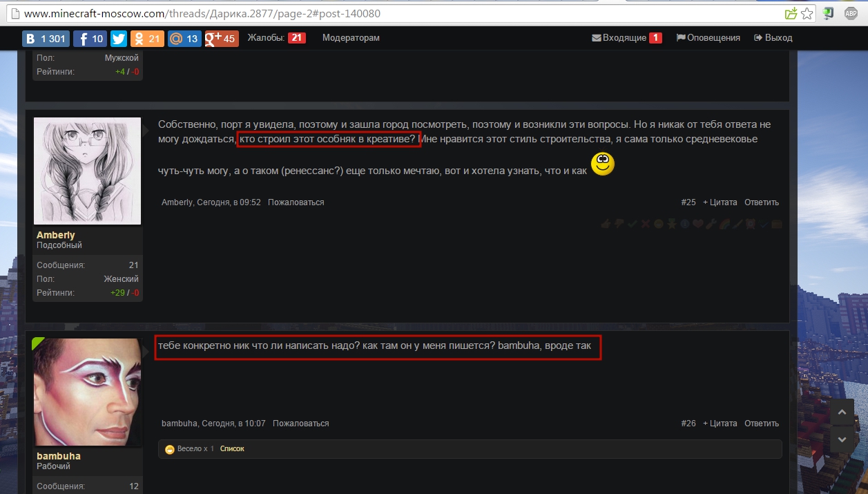
Task: Click the Mail.ru @ share button
Action: (x=184, y=39)
